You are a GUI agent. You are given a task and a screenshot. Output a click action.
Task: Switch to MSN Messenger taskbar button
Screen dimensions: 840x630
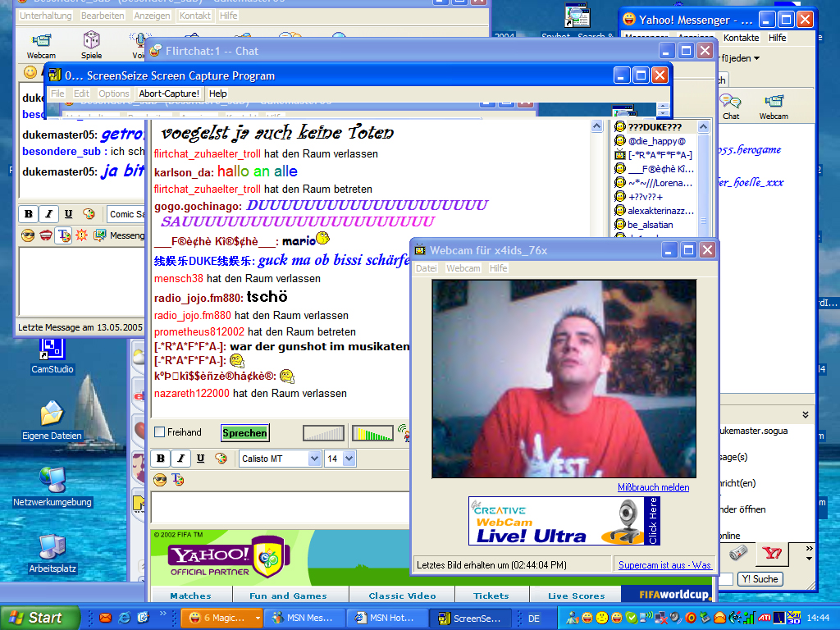pyautogui.click(x=304, y=618)
